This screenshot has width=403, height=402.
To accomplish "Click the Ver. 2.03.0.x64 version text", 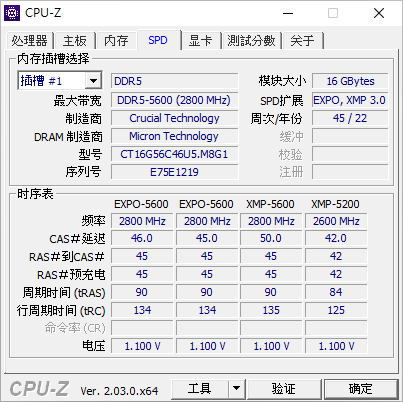I will tap(119, 391).
